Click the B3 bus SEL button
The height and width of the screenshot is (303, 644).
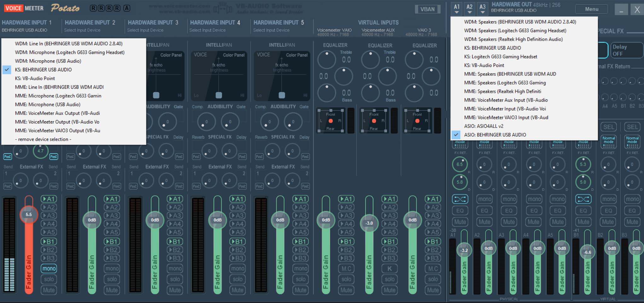tap(632, 127)
